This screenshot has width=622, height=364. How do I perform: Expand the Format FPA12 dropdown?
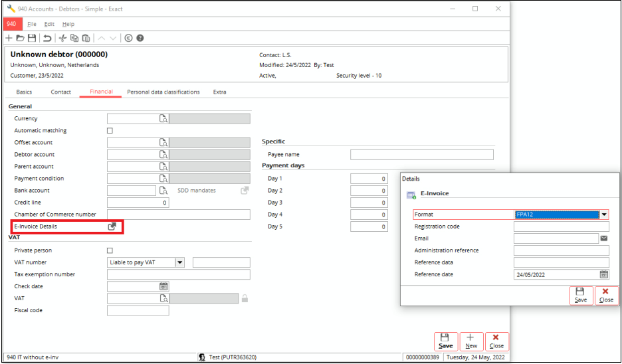pyautogui.click(x=604, y=215)
